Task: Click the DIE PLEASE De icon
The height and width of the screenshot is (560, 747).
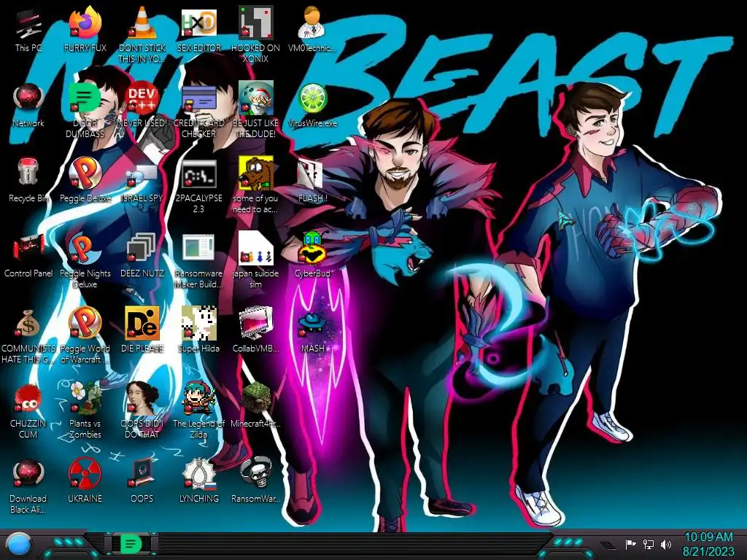Action: click(142, 323)
